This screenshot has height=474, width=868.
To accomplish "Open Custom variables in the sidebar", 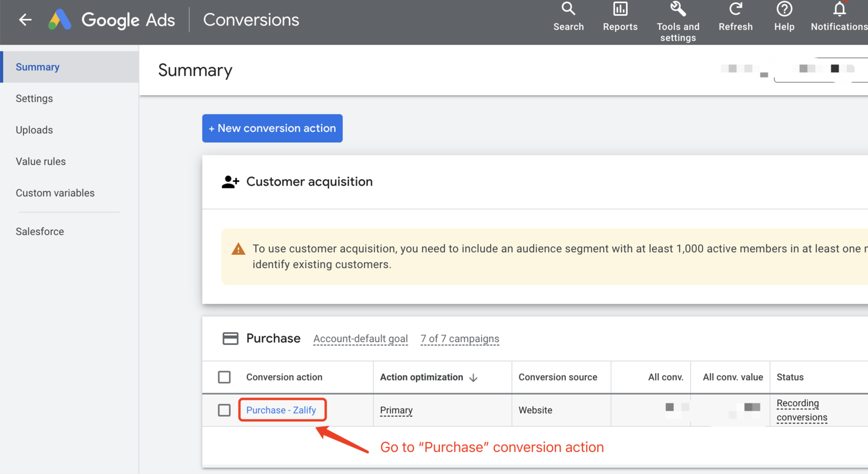I will coord(55,193).
